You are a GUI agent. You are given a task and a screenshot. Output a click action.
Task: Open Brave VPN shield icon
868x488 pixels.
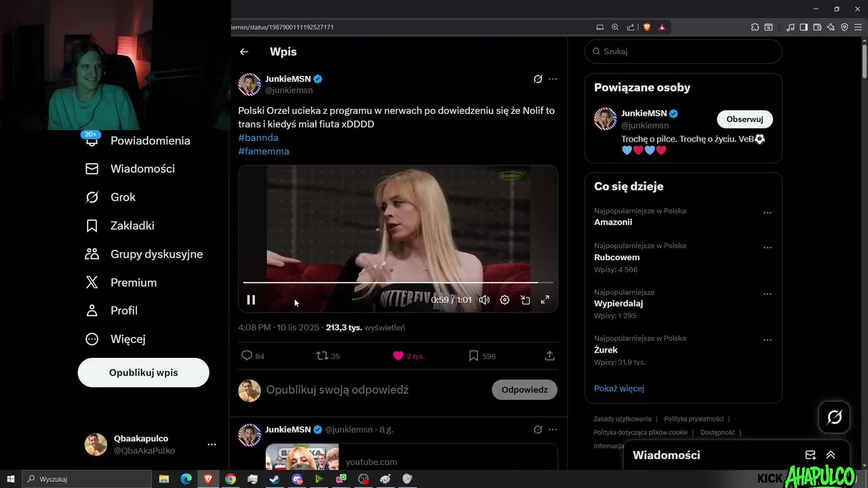pyautogui.click(x=844, y=27)
